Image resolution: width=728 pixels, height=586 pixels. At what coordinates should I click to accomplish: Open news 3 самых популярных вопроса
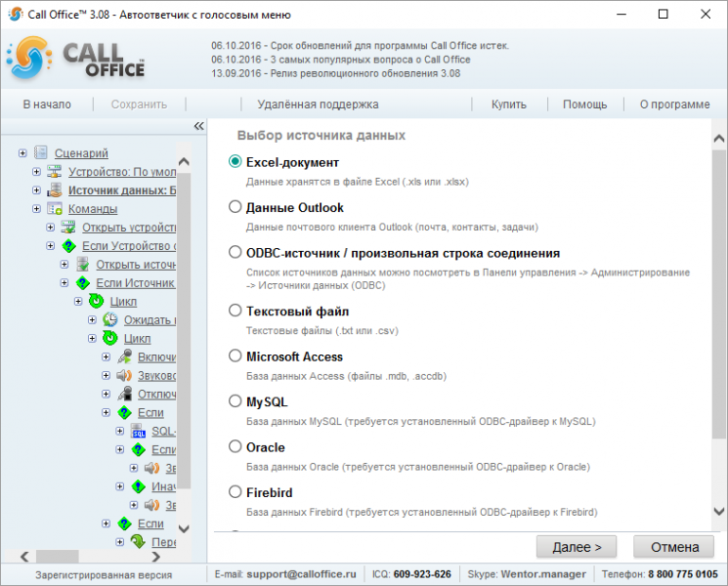(341, 60)
